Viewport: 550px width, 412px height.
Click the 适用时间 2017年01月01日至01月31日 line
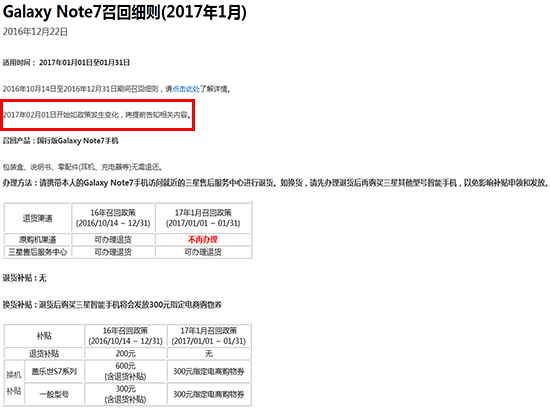pos(66,62)
